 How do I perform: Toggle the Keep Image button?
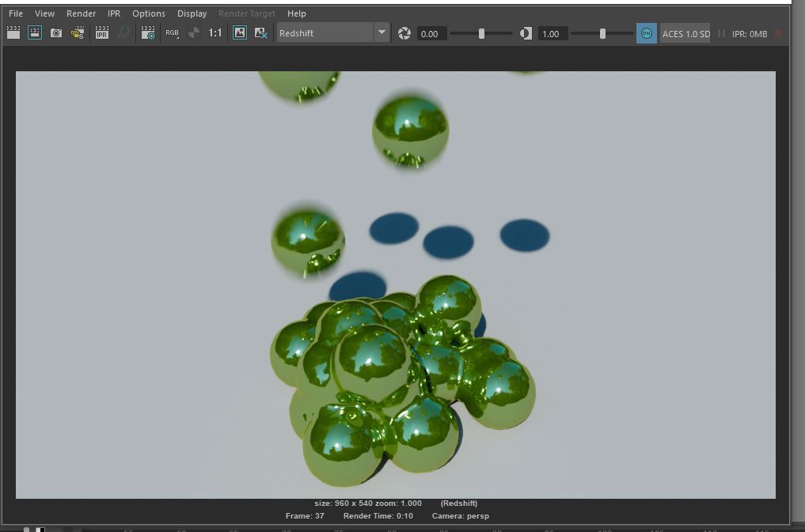pos(240,33)
